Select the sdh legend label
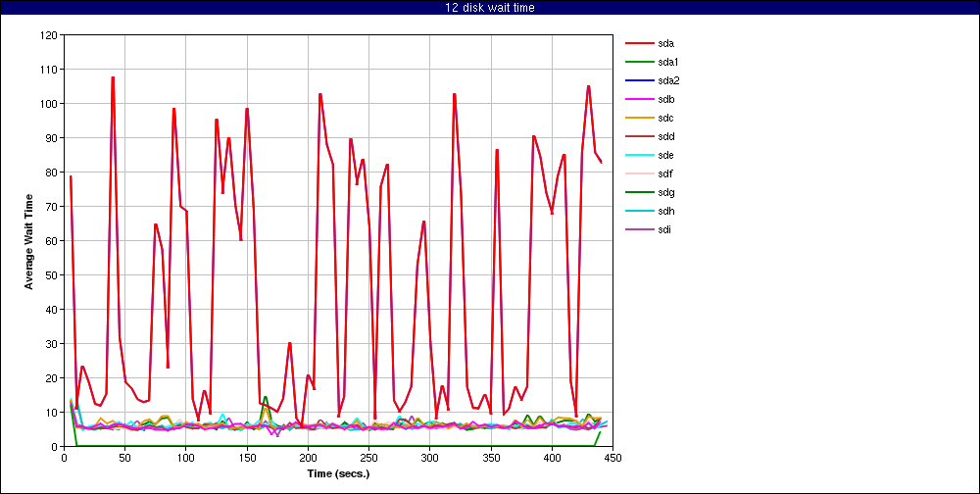 pos(665,211)
